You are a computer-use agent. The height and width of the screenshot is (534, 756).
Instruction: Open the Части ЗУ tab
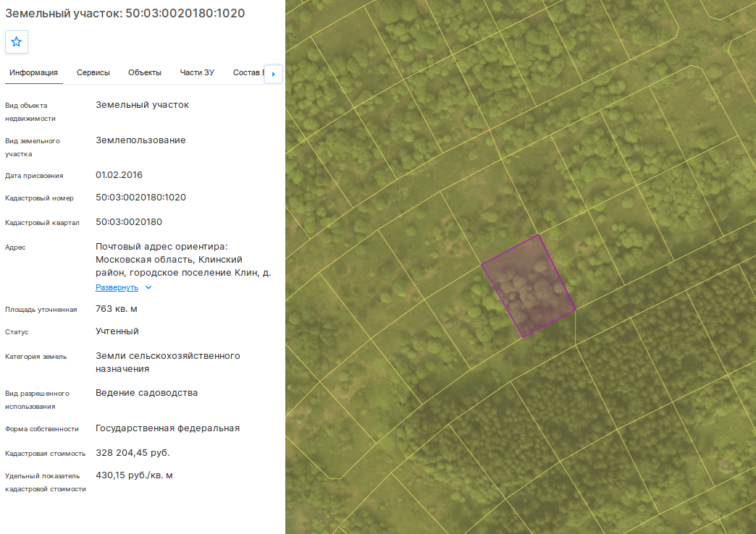pyautogui.click(x=197, y=73)
